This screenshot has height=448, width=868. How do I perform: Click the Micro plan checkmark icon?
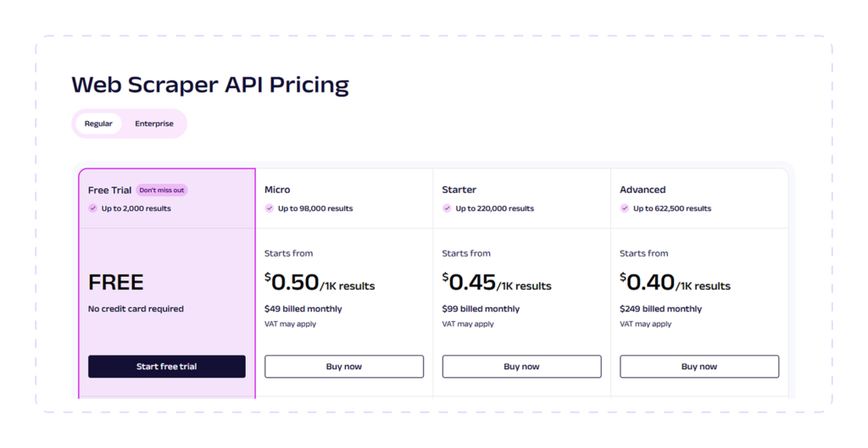pyautogui.click(x=270, y=208)
